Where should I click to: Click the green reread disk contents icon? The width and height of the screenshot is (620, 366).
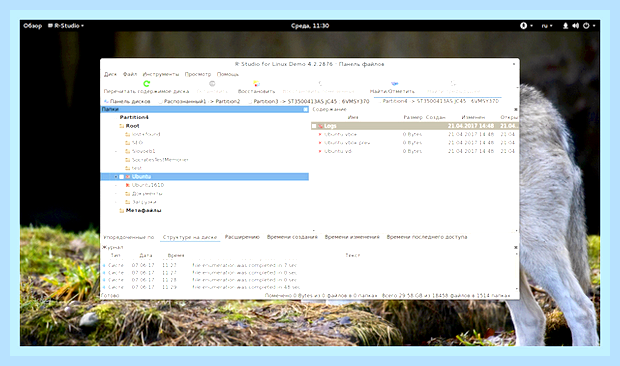pyautogui.click(x=147, y=83)
